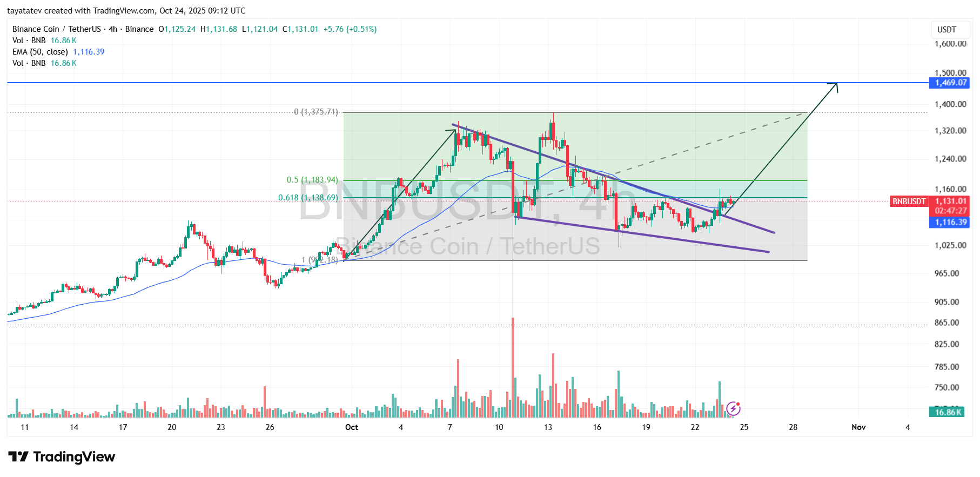Click the Nov label on the time axis

[x=858, y=427]
